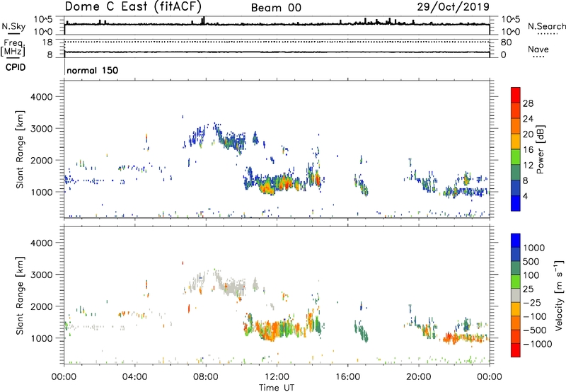Click the '80' Nave axis value

coord(506,42)
